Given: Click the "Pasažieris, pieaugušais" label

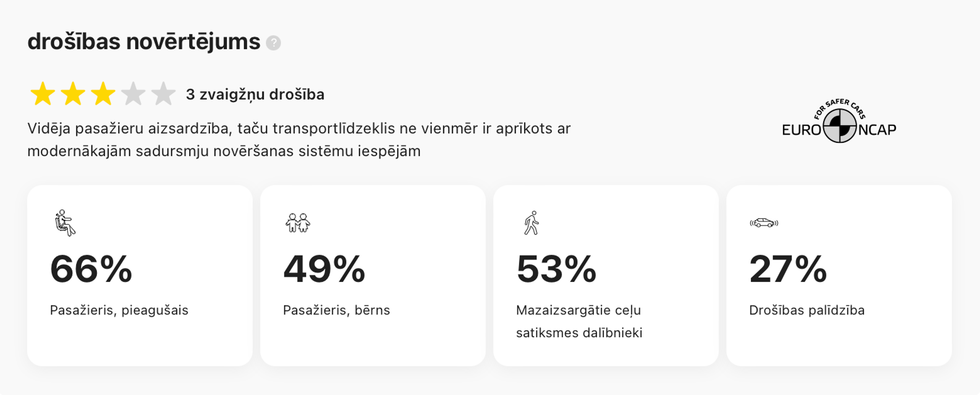Looking at the screenshot, I should pyautogui.click(x=119, y=310).
